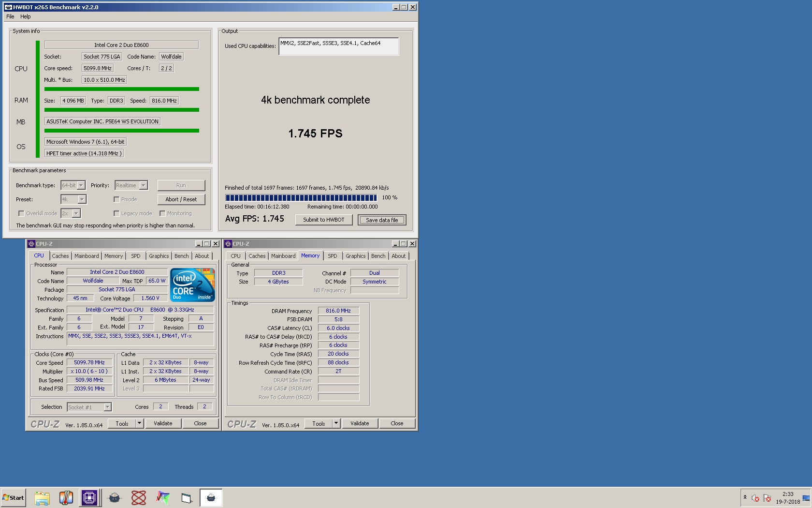
Task: Switch to the CPU-Z taskbar icon
Action: click(89, 497)
